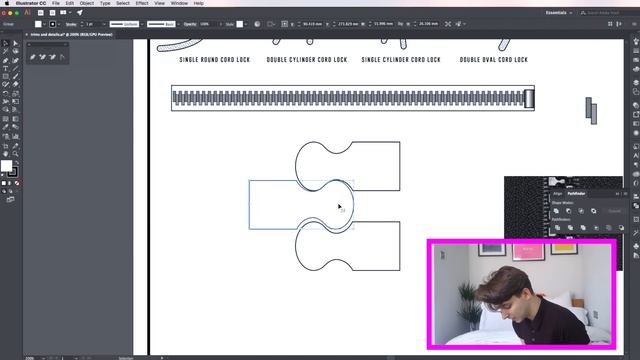
Task: Select the Hand tool
Action: pyautogui.click(x=5, y=154)
